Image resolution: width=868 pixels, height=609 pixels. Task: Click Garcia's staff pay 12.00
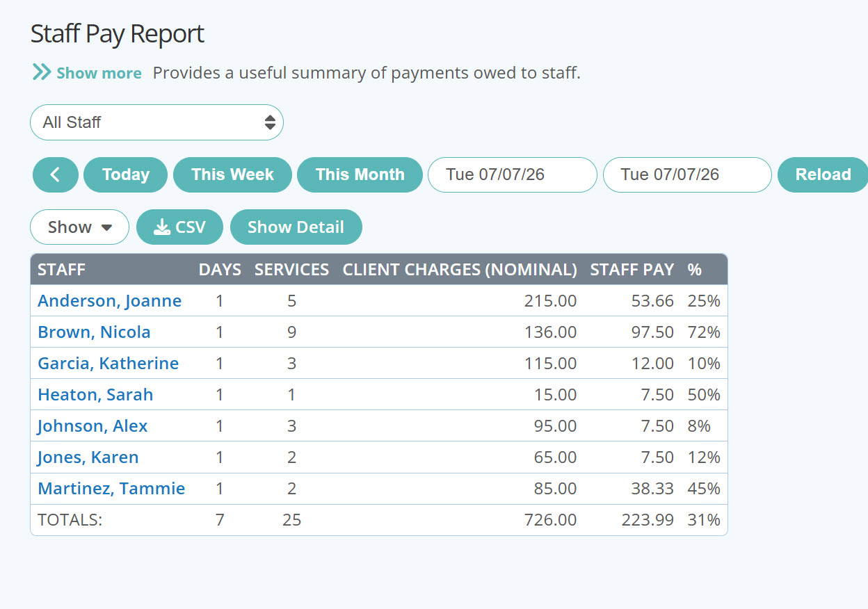(652, 364)
